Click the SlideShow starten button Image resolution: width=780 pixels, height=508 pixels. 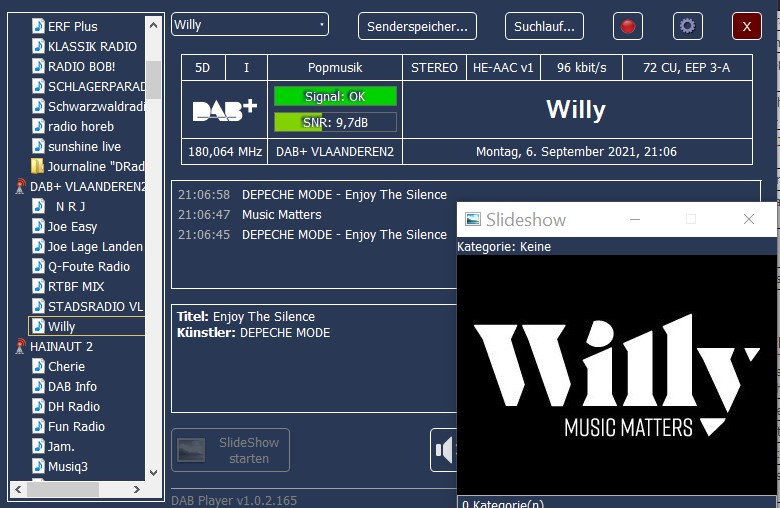(230, 450)
